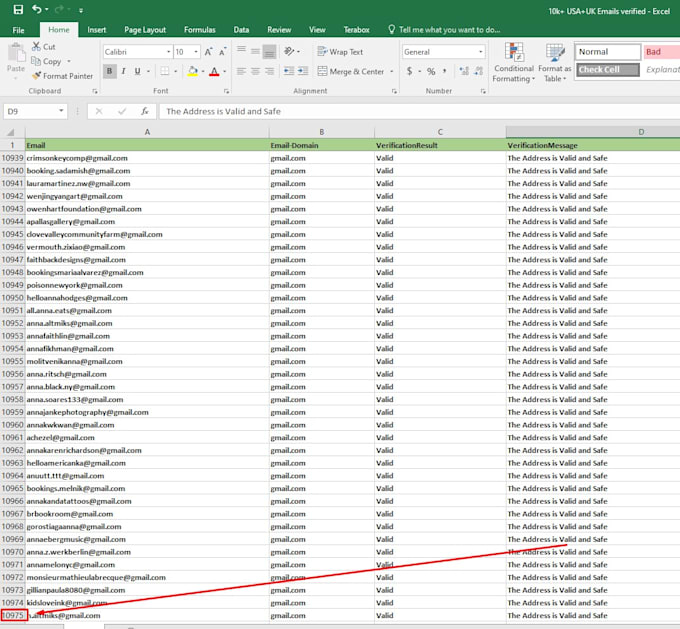This screenshot has height=629, width=680.
Task: Open Conditional Formatting menu
Action: (x=514, y=62)
